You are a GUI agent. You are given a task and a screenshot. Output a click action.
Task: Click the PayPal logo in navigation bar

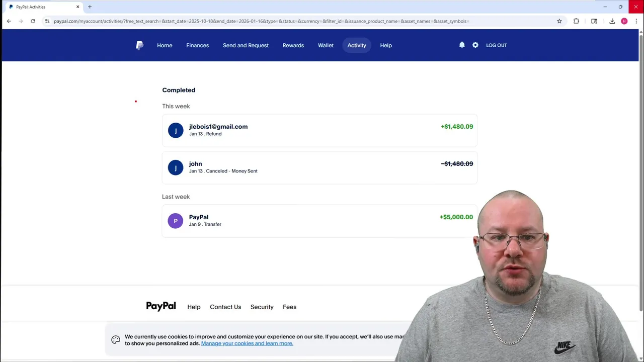pos(139,45)
